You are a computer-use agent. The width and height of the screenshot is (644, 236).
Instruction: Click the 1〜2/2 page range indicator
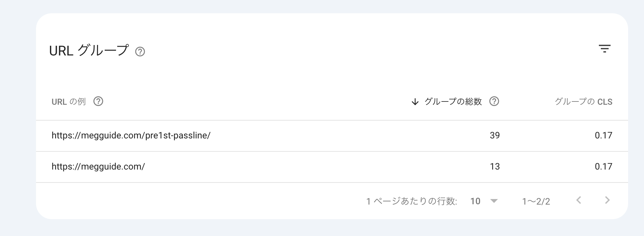pos(536,202)
